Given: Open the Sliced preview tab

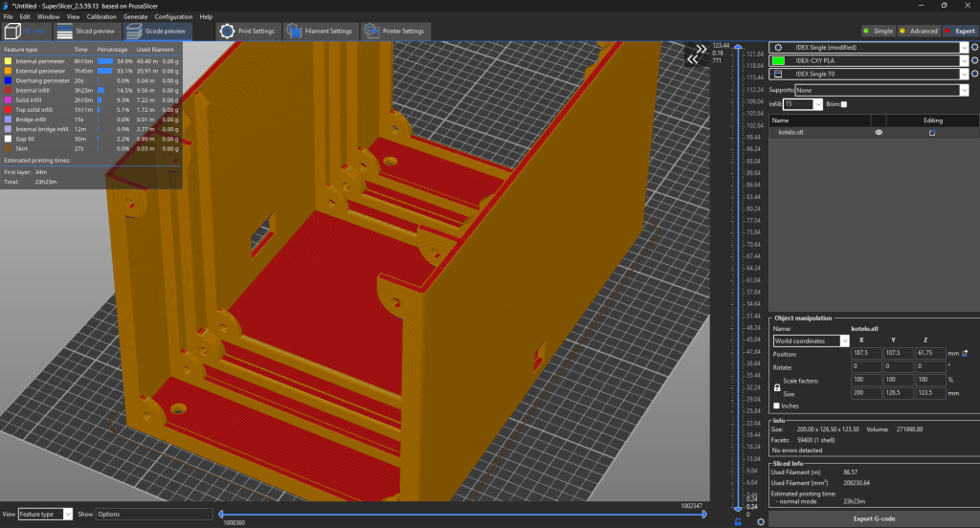Looking at the screenshot, I should point(86,31).
